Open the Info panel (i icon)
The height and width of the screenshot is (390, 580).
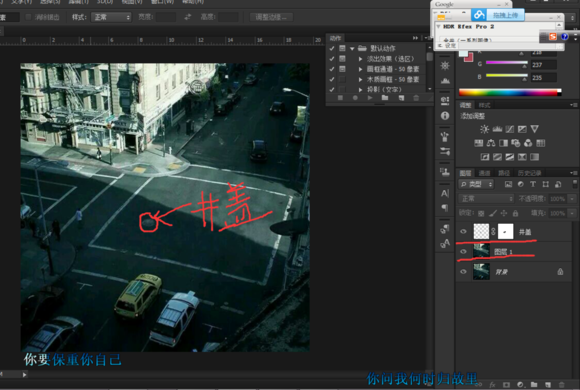[445, 116]
